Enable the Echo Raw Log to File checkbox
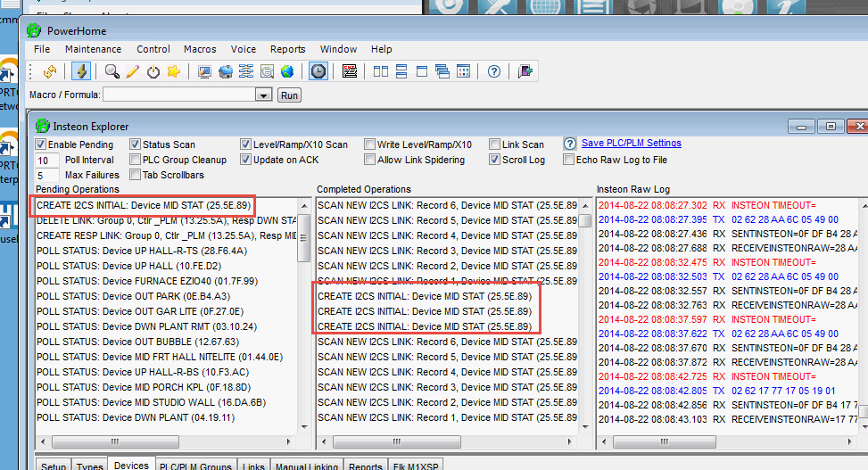This screenshot has width=868, height=470. point(568,160)
